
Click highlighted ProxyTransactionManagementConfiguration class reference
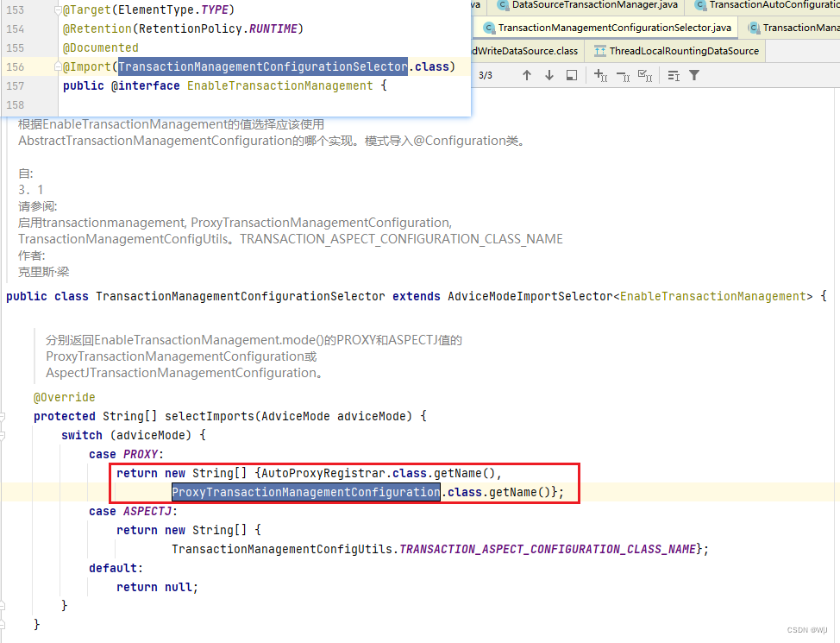click(x=306, y=492)
